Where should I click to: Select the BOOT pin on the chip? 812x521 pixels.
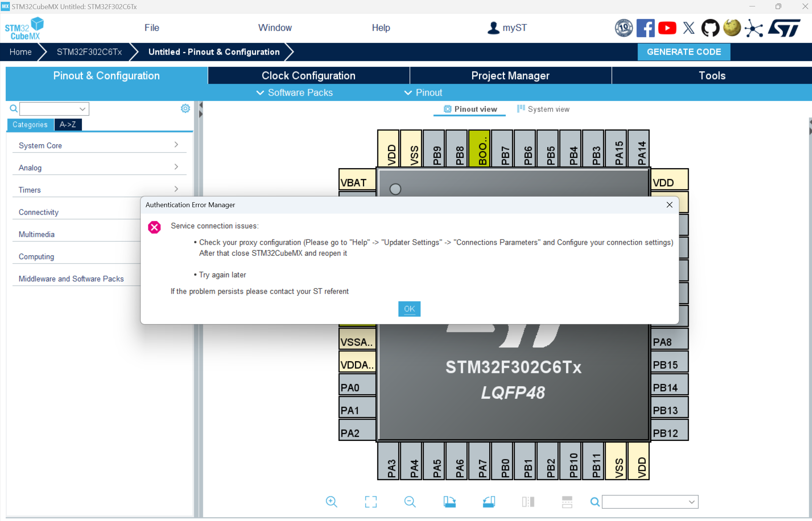[x=480, y=149]
